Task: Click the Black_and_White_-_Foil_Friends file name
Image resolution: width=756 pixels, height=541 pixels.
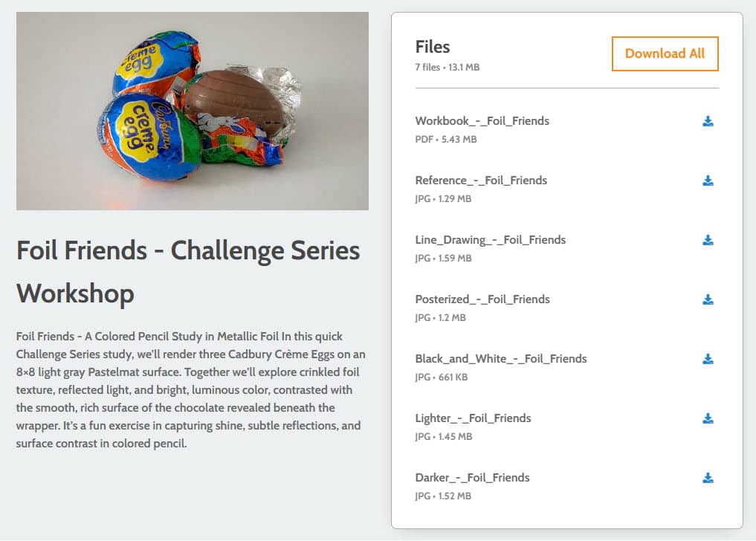Action: point(500,359)
